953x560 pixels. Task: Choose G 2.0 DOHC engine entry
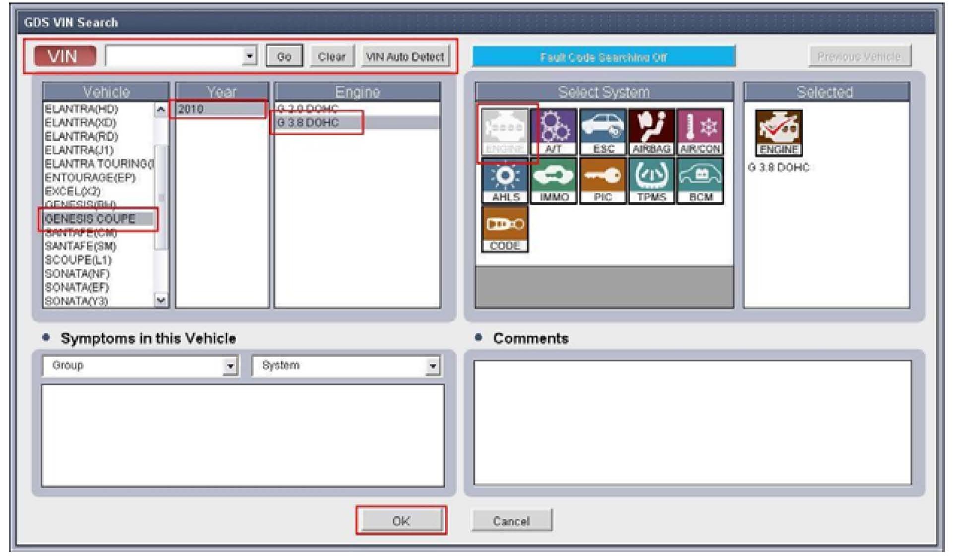click(x=308, y=108)
